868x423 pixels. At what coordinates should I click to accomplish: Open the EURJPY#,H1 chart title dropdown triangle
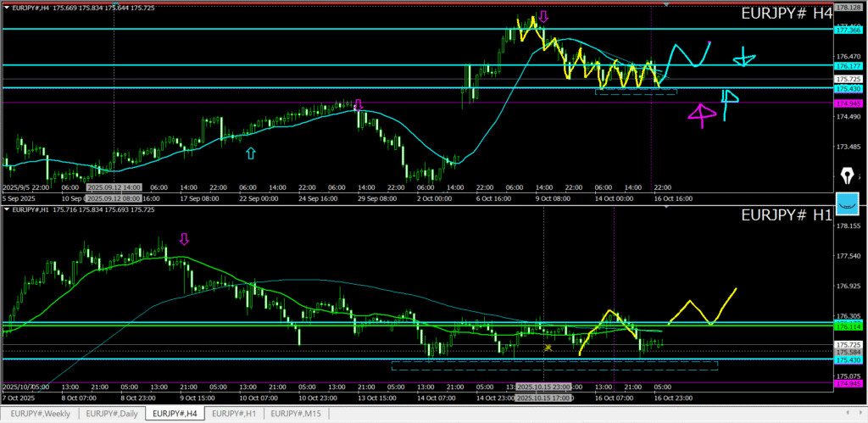6,209
